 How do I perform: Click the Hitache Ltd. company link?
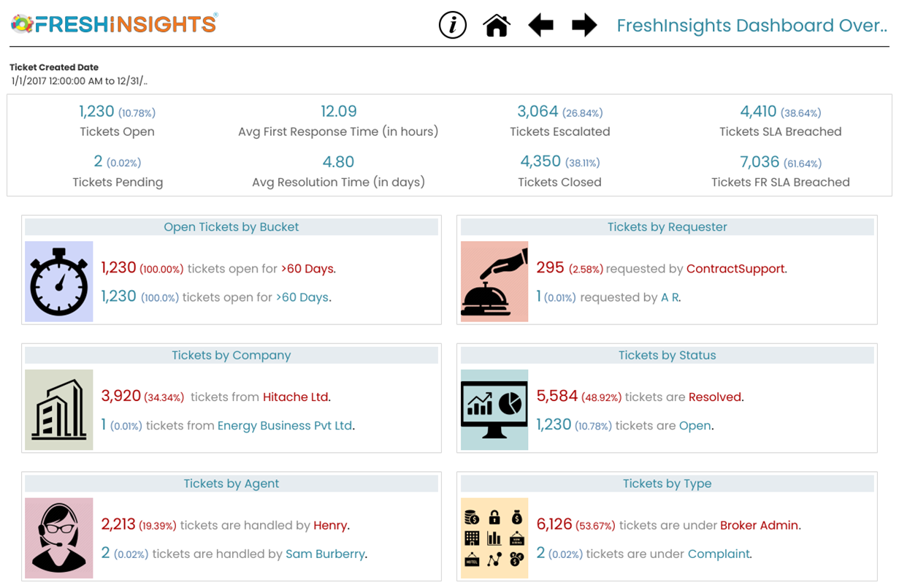coord(296,397)
